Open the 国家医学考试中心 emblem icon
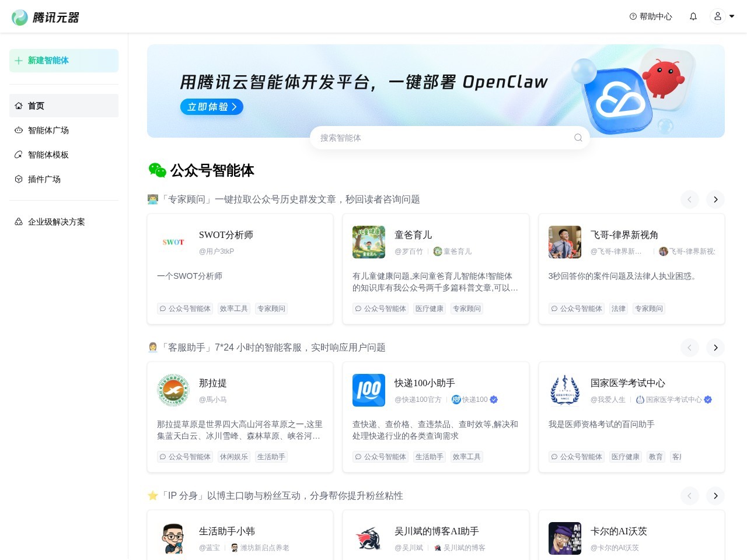 (565, 390)
